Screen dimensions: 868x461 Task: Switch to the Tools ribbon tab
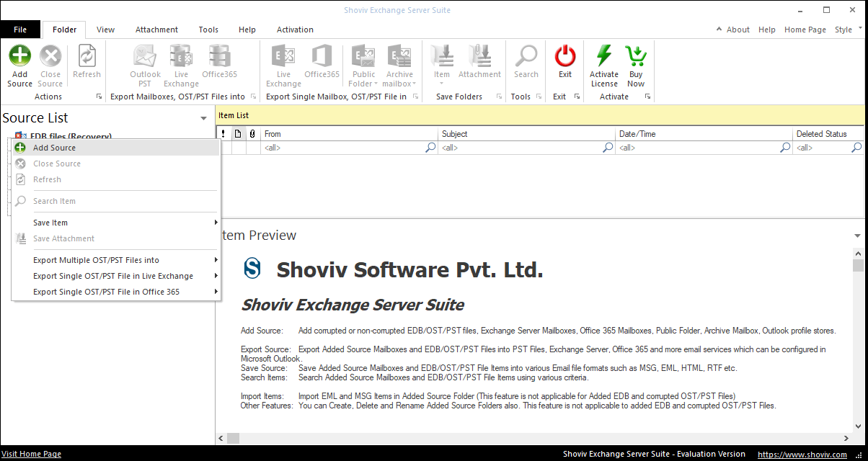[208, 30]
